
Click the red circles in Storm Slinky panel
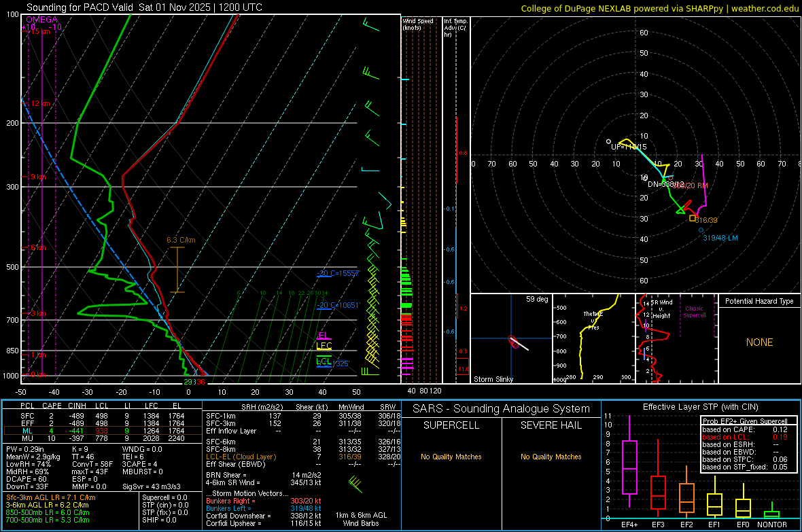click(514, 342)
